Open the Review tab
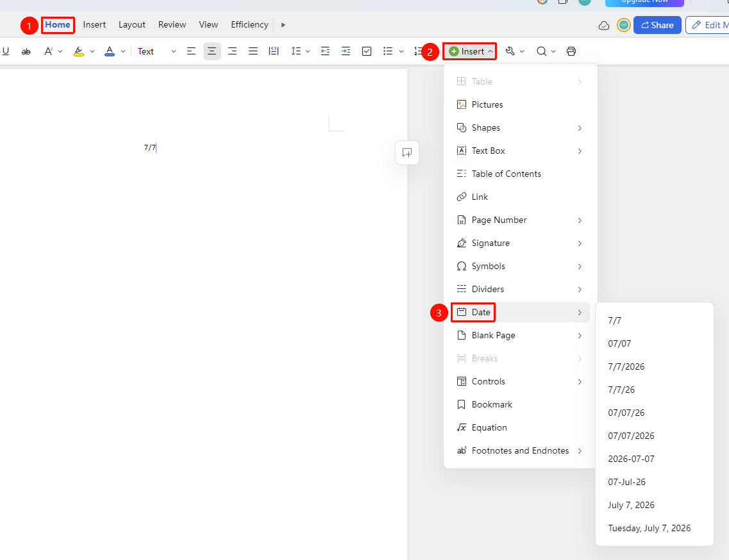Image resolution: width=729 pixels, height=560 pixels. tap(172, 24)
